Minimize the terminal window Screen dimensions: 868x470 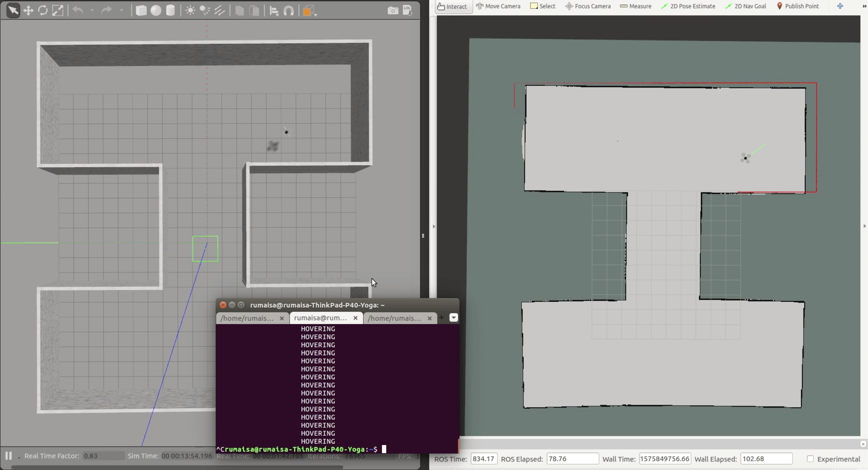click(x=232, y=305)
